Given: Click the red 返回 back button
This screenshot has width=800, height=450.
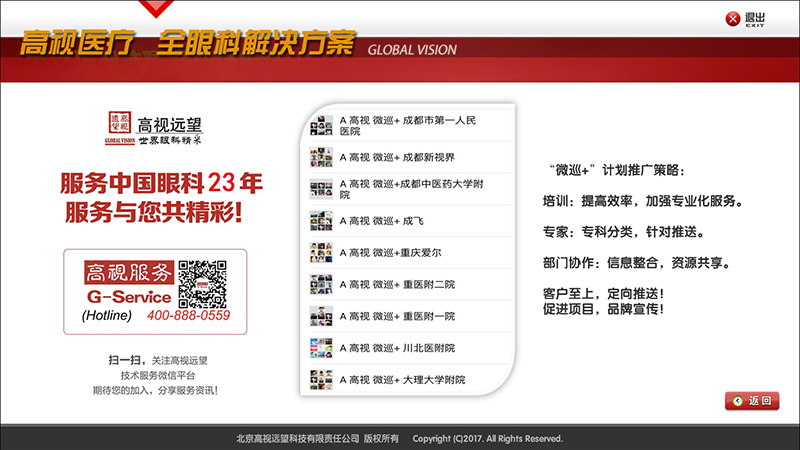Looking at the screenshot, I should point(752,401).
